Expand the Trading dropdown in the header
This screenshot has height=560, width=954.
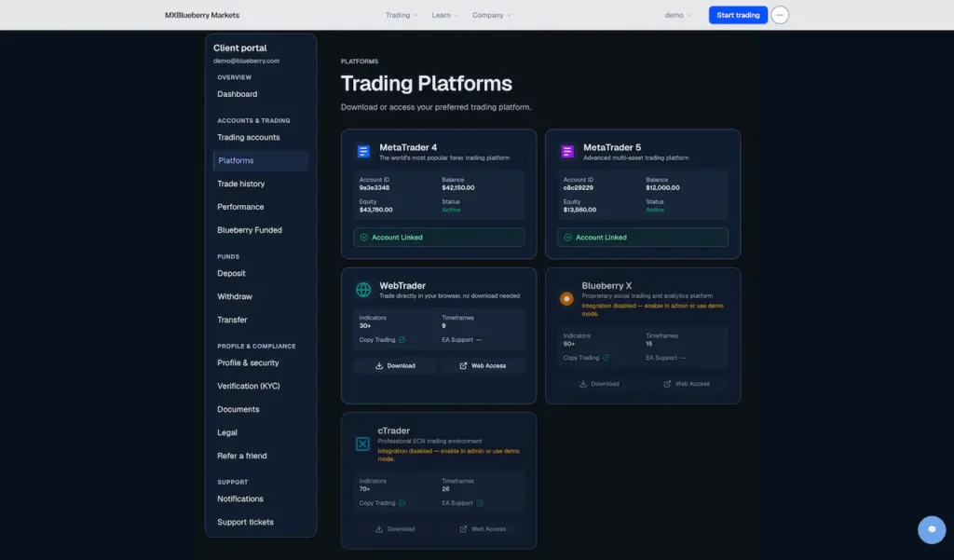point(401,15)
